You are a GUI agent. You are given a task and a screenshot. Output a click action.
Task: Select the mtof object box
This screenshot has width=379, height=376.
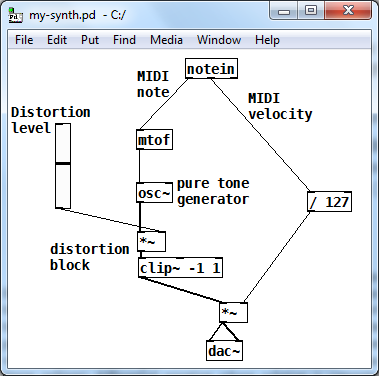point(154,140)
